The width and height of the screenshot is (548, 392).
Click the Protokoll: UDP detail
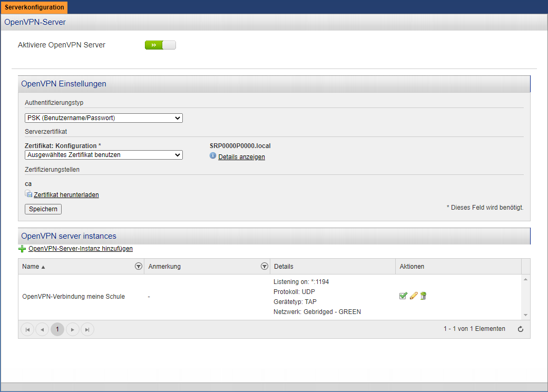click(294, 292)
